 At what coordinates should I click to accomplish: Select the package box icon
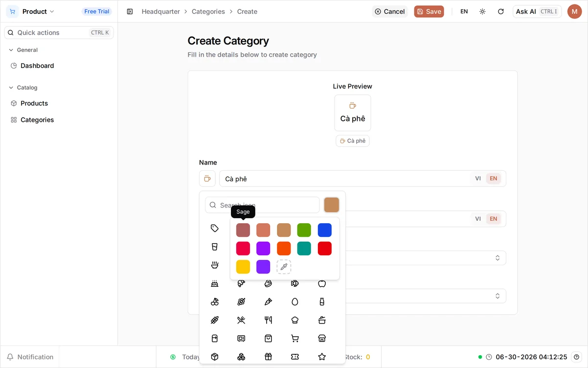pos(215,357)
